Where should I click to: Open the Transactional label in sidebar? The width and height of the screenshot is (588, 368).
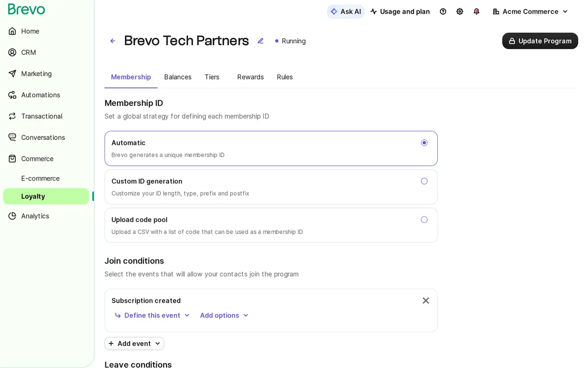[42, 116]
